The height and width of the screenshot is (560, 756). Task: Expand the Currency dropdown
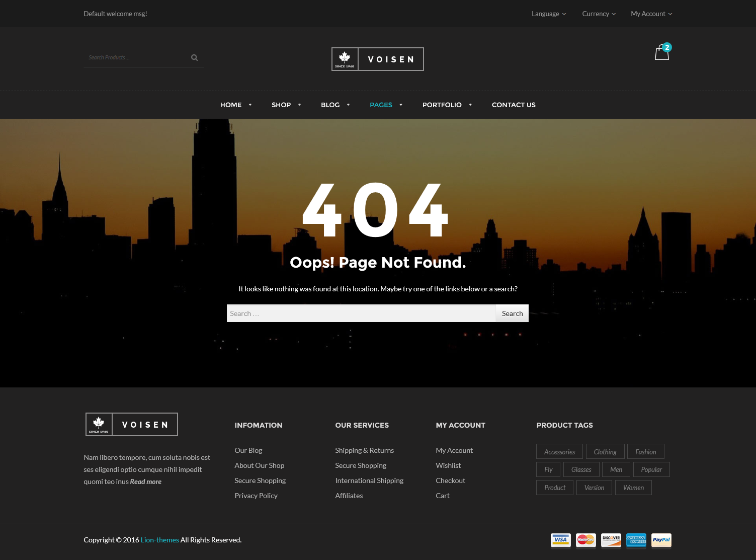click(x=599, y=14)
